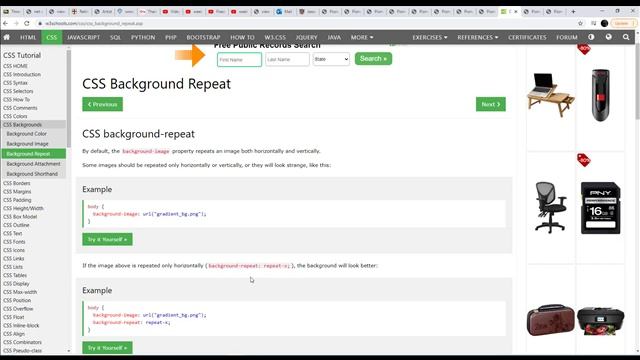Open CSS Selectors in sidebar

(18, 91)
